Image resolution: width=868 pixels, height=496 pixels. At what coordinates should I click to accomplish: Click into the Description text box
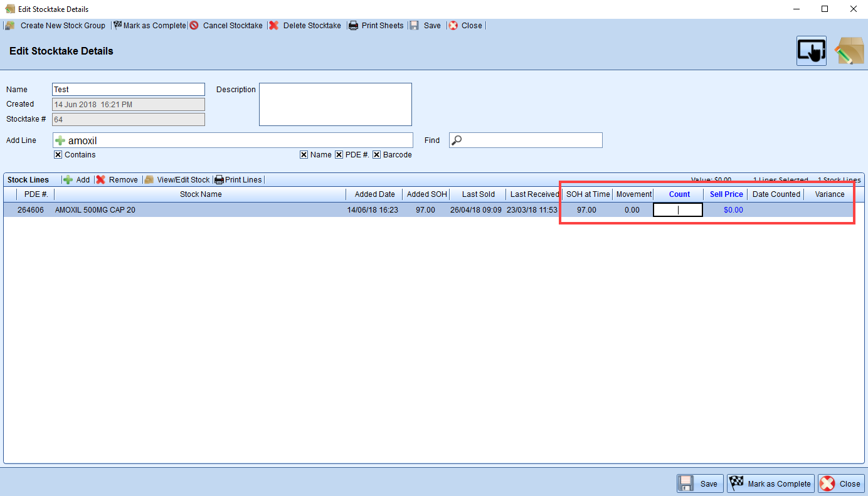[336, 104]
